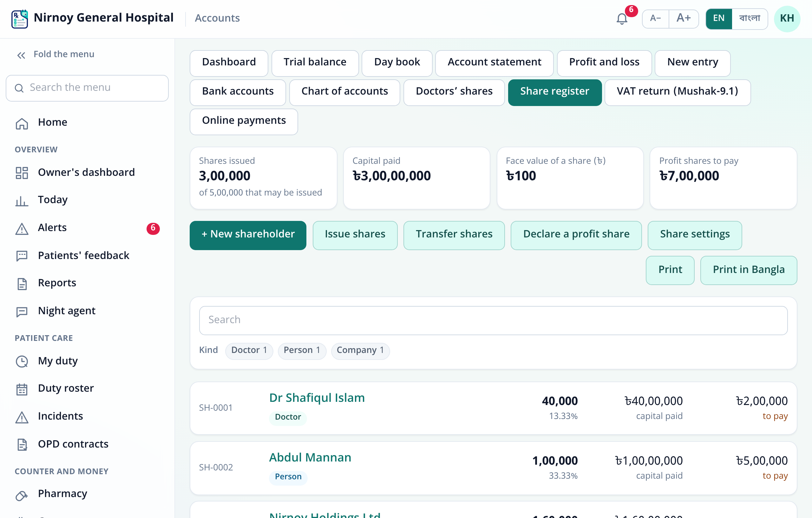This screenshot has height=518, width=812.
Task: Open Abdul Mannan shareholder link
Action: 310,458
